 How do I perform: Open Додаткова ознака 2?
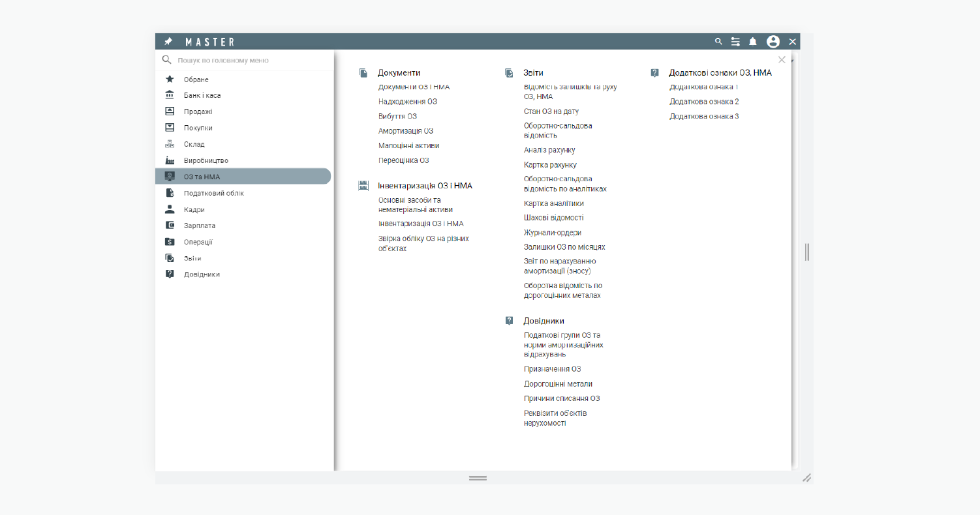tap(704, 102)
